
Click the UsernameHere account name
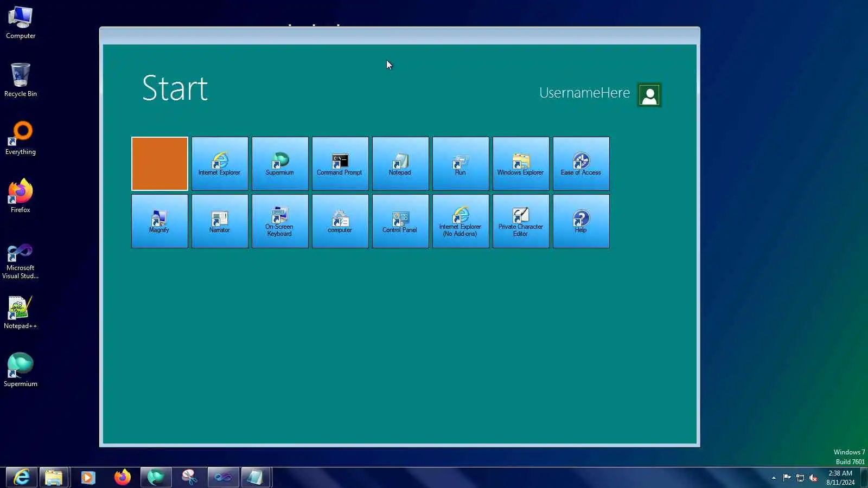pos(584,93)
